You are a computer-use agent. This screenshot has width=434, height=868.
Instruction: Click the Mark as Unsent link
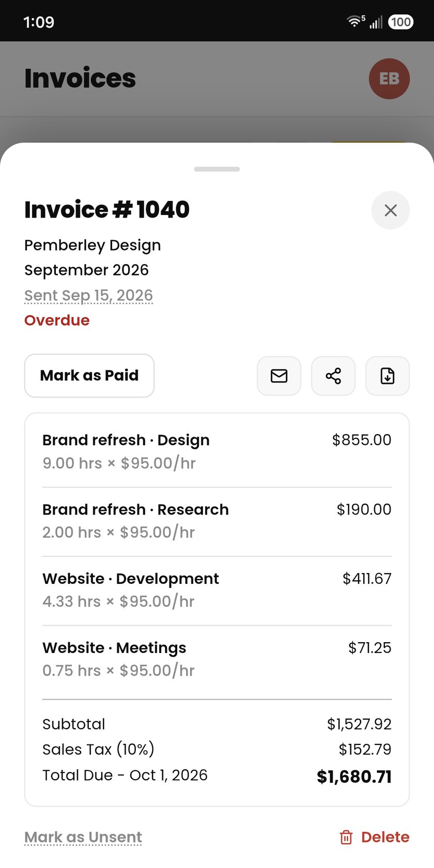[83, 837]
